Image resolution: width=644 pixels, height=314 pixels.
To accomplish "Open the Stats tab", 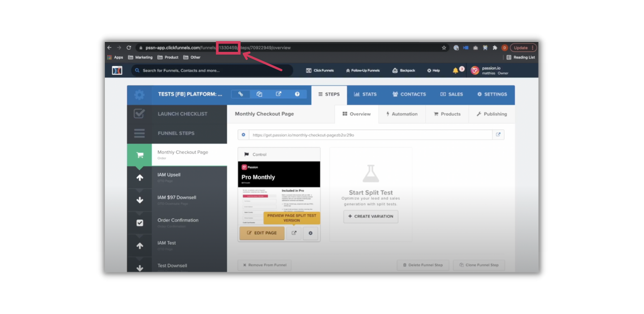I will [x=365, y=94].
